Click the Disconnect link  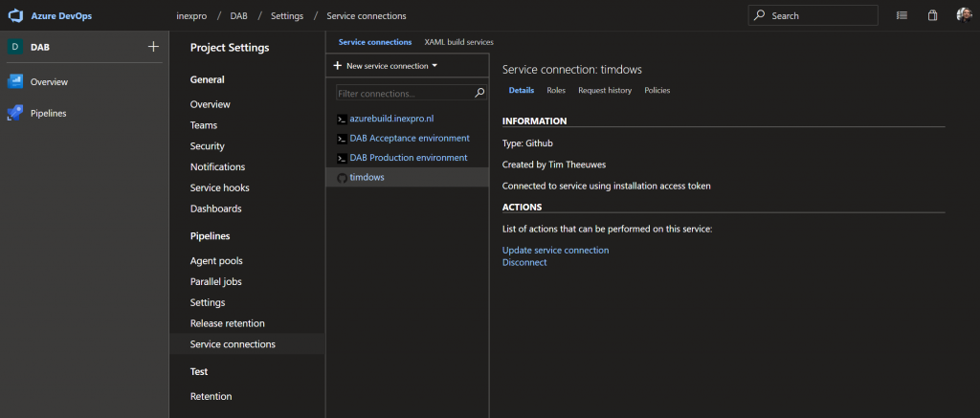(524, 262)
